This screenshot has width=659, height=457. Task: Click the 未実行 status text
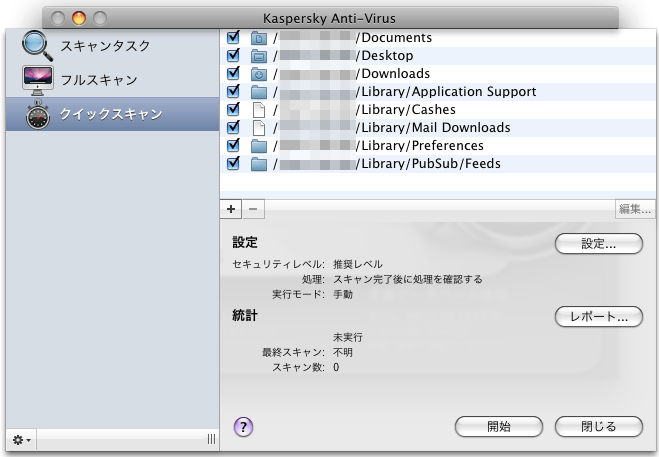coord(348,338)
